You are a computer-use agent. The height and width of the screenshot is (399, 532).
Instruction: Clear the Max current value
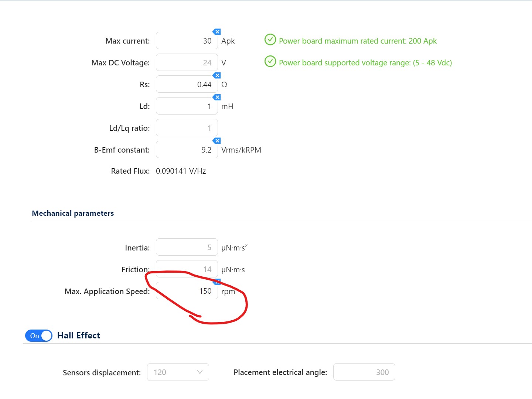217,32
